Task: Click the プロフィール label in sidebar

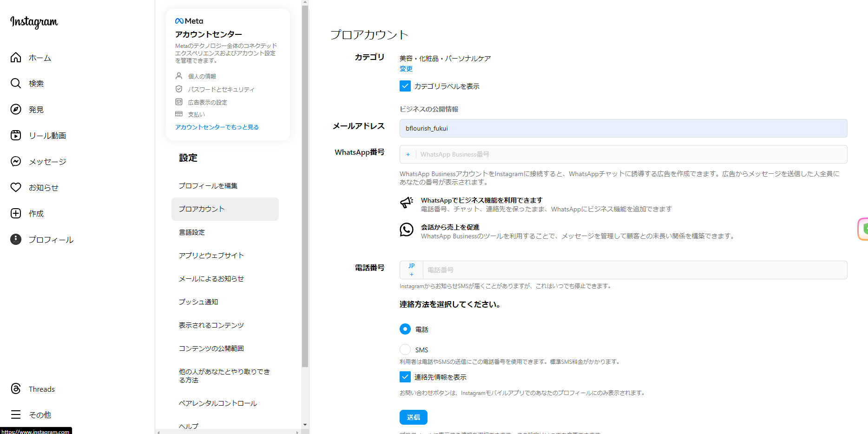Action: [51, 240]
